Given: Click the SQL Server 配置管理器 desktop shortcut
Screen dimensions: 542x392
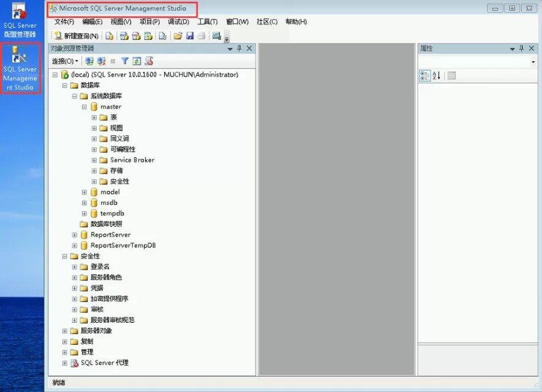Looking at the screenshot, I should coord(20,21).
